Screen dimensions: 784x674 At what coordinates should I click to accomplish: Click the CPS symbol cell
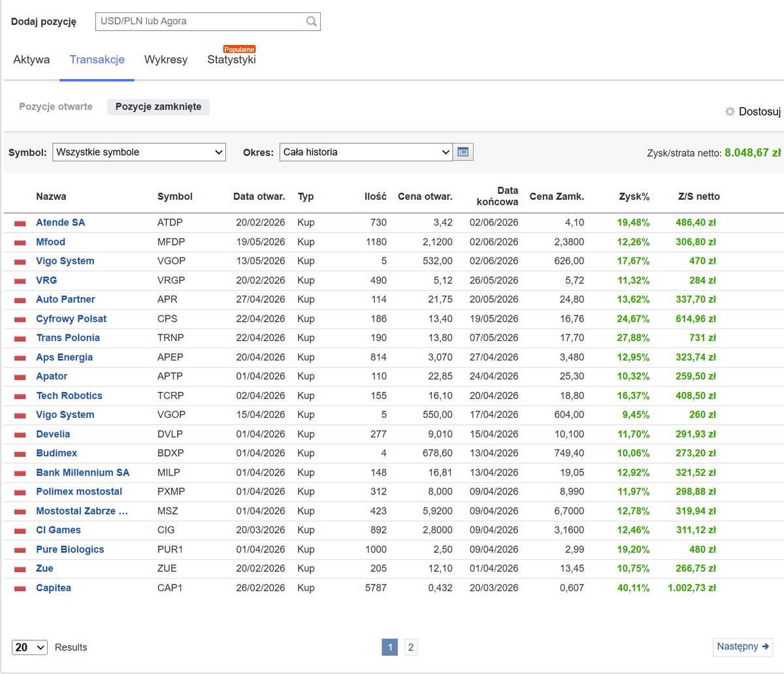point(167,319)
